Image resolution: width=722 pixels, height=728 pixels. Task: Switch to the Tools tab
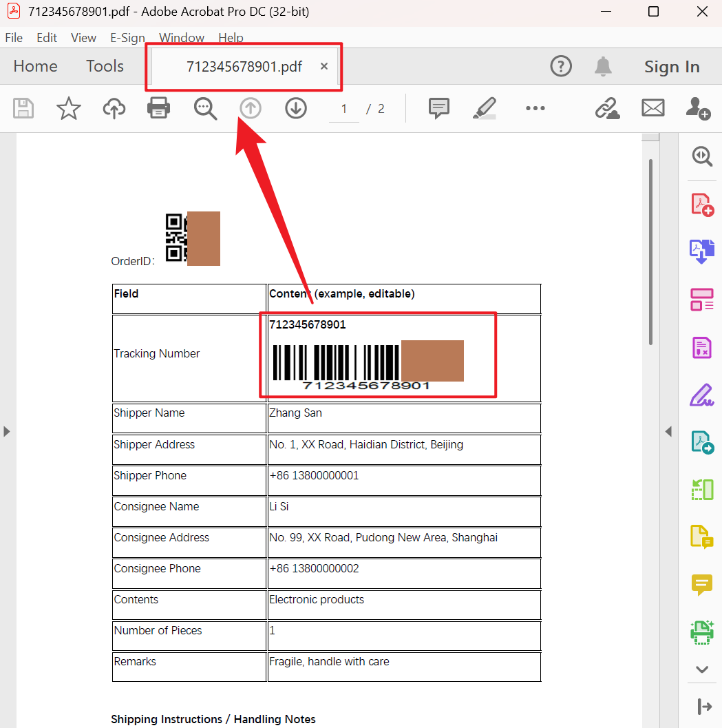coord(105,66)
